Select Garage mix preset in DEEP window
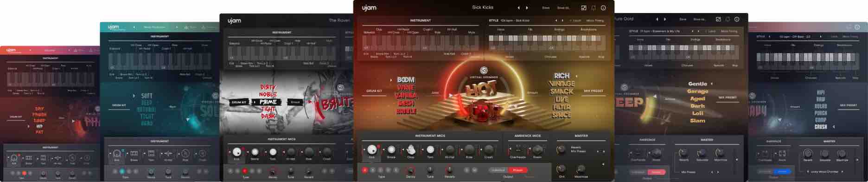This screenshot has height=182, width=868. 698,91
